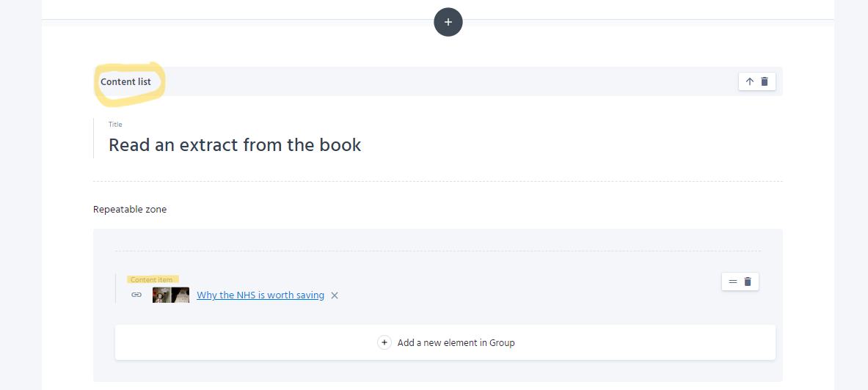Move the Content list slice up
This screenshot has width=868, height=390.
coord(749,81)
